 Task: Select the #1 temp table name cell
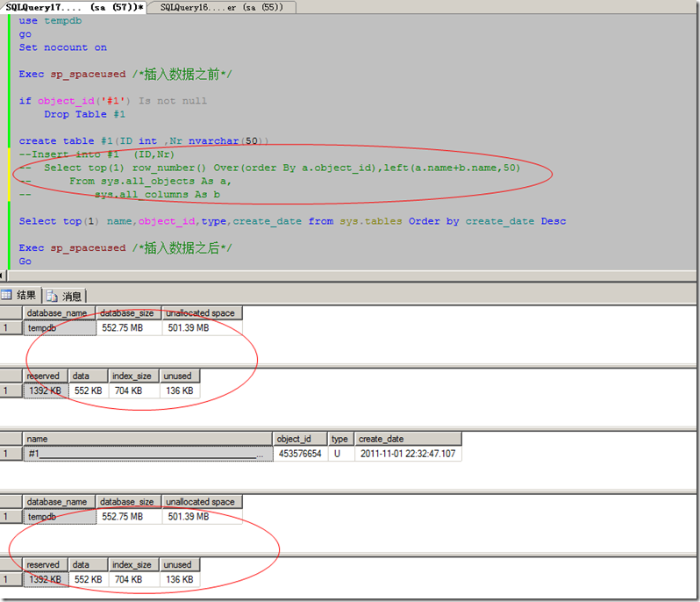tap(146, 454)
